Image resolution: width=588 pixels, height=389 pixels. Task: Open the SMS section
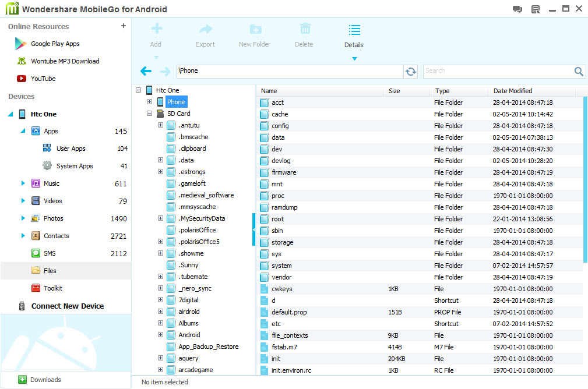(50, 253)
